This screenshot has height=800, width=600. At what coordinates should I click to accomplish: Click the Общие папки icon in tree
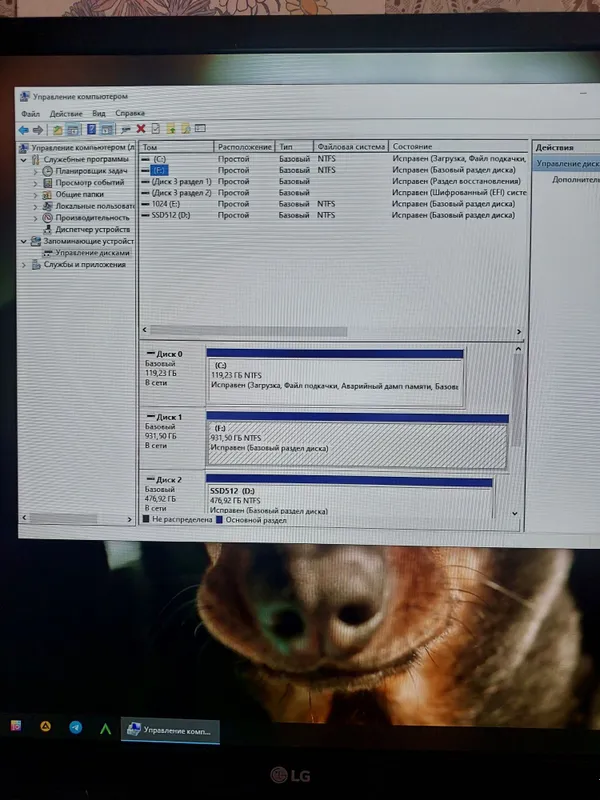(47, 194)
